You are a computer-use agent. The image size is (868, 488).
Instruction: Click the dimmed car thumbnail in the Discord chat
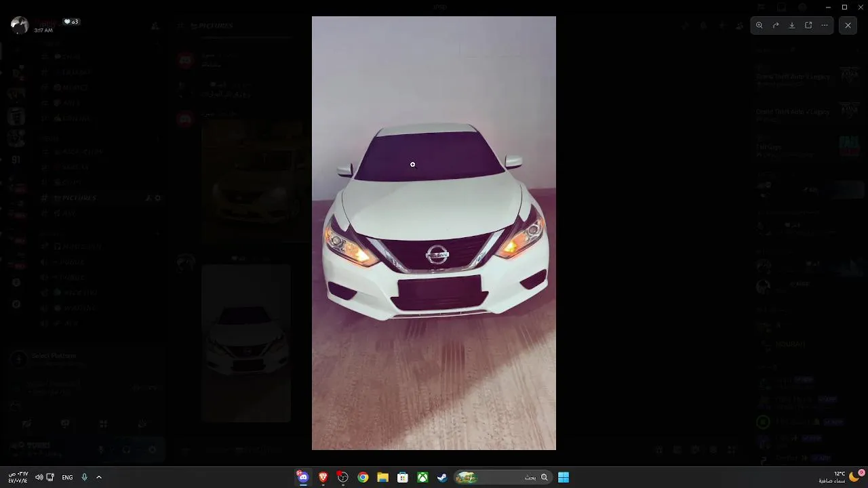tap(246, 343)
